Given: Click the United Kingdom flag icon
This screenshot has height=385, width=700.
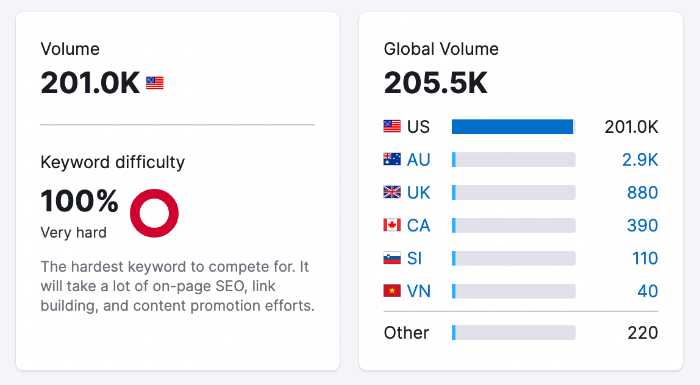Looking at the screenshot, I should coord(392,192).
